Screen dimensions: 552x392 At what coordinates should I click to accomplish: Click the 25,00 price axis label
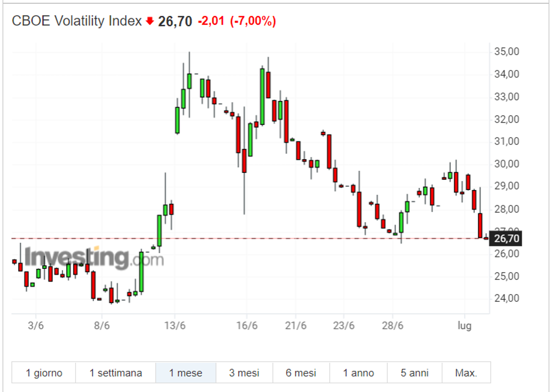(507, 276)
